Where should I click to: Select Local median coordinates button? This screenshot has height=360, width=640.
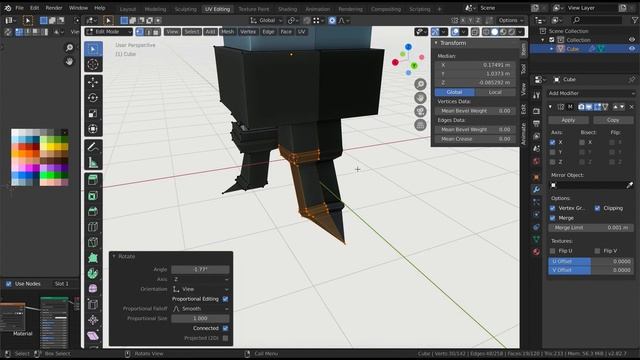(495, 92)
